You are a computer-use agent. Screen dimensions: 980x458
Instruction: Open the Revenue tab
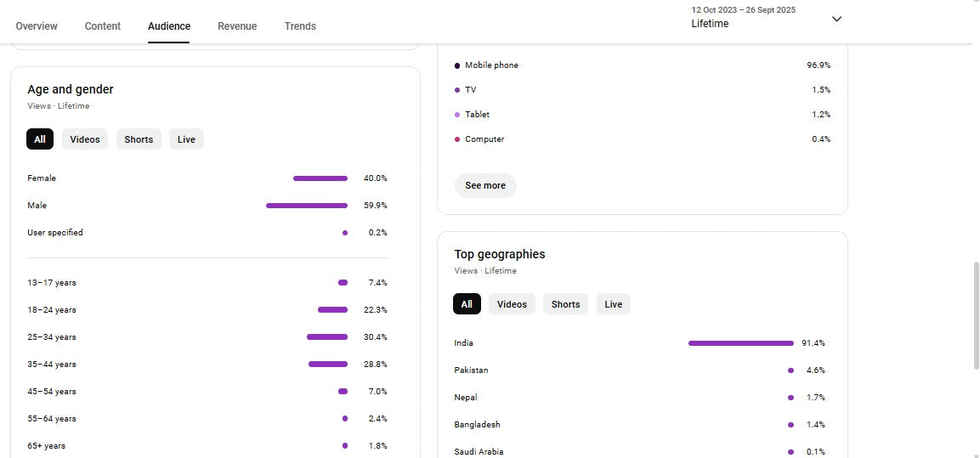pos(237,26)
